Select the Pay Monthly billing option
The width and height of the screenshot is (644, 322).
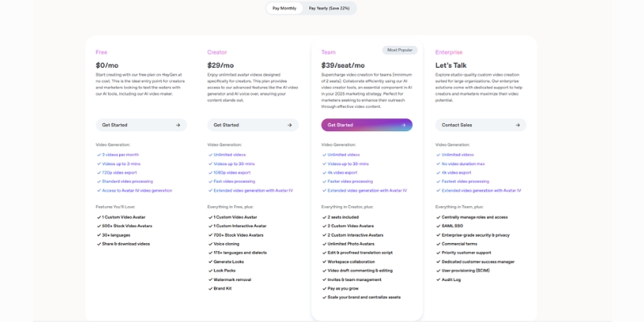pos(284,8)
